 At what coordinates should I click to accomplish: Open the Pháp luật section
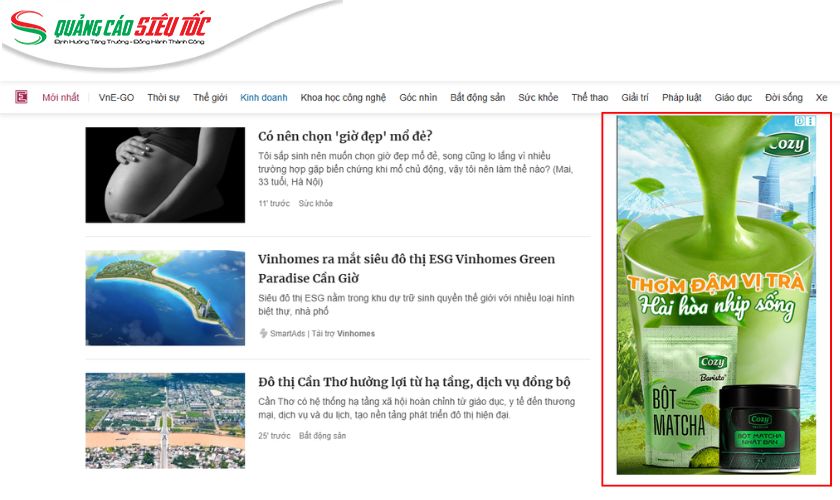point(681,98)
